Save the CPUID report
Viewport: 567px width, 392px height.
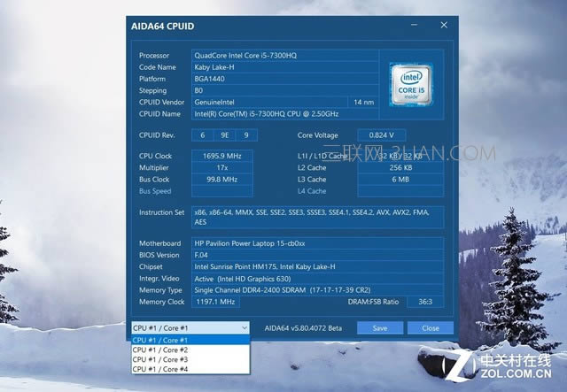click(x=380, y=328)
